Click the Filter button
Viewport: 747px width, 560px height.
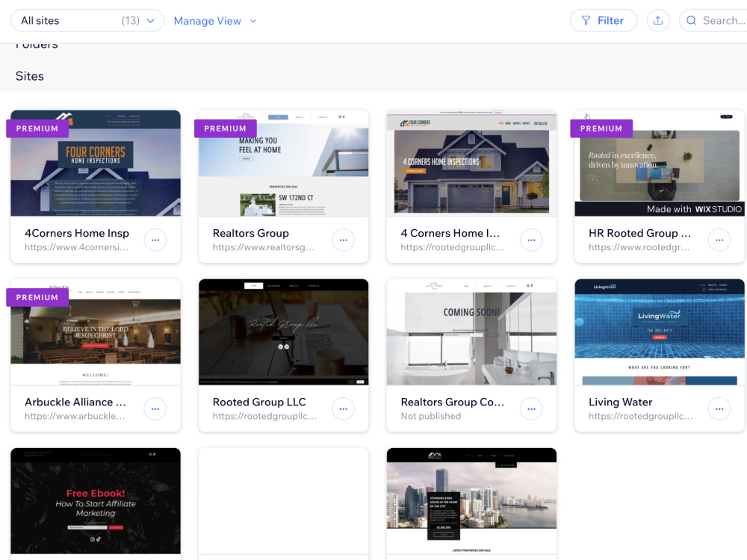pos(603,20)
